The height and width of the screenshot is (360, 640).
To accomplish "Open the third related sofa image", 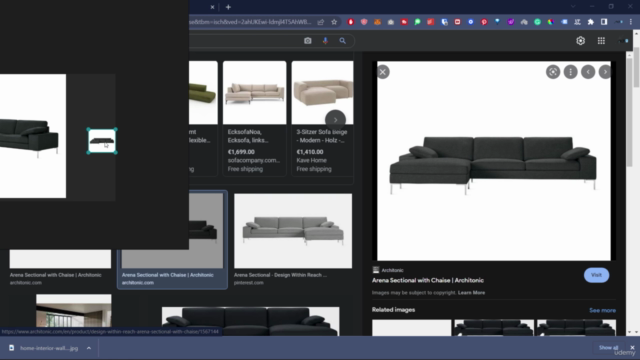I will pos(576,327).
